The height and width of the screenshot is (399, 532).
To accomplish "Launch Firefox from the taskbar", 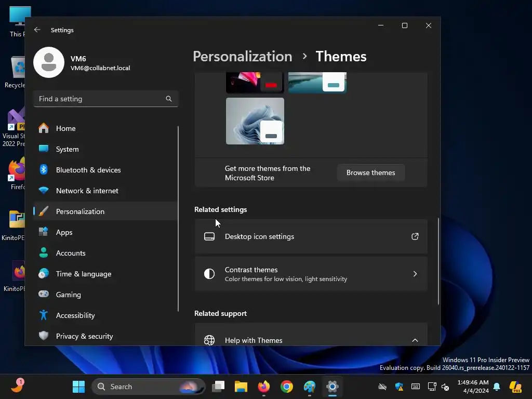I will [x=263, y=387].
